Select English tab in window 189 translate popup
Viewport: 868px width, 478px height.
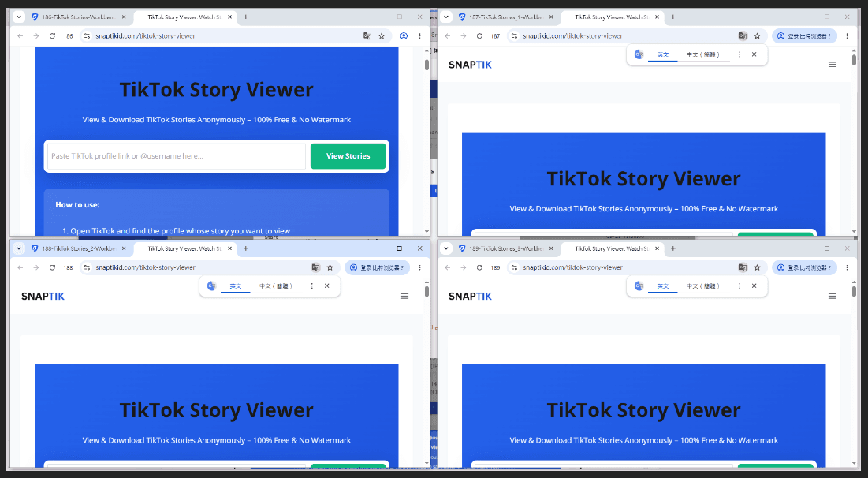point(662,286)
